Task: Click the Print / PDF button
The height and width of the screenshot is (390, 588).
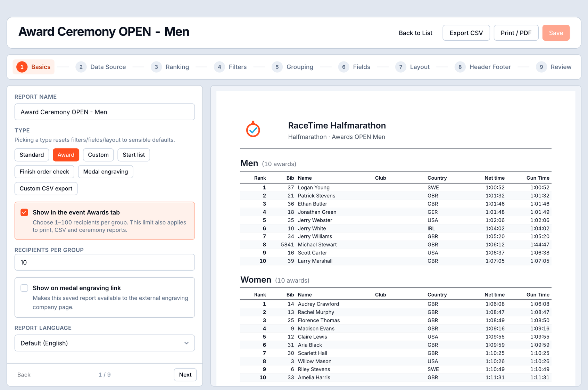Action: click(516, 33)
